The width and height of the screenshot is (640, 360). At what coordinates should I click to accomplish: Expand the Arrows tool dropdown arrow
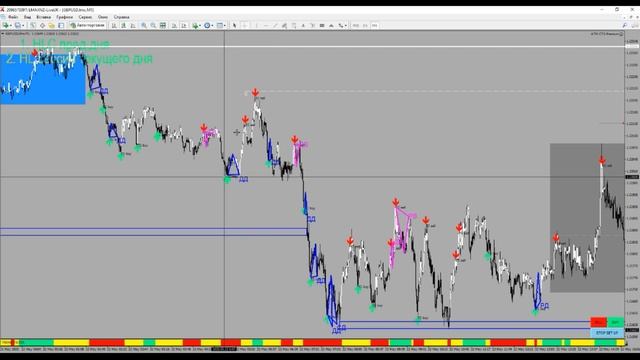(346, 25)
